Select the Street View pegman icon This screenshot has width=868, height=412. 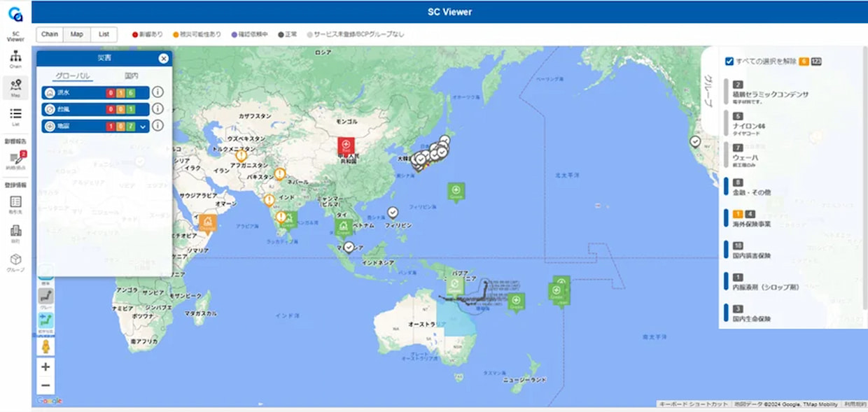click(45, 347)
